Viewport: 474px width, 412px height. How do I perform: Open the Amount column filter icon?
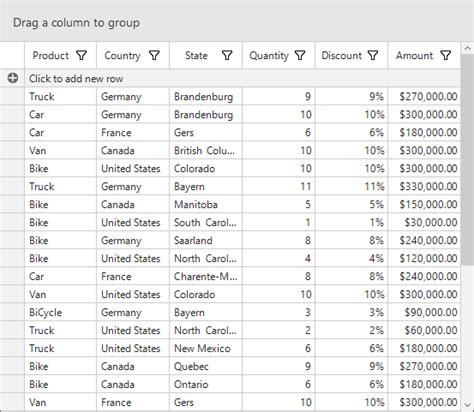[446, 55]
